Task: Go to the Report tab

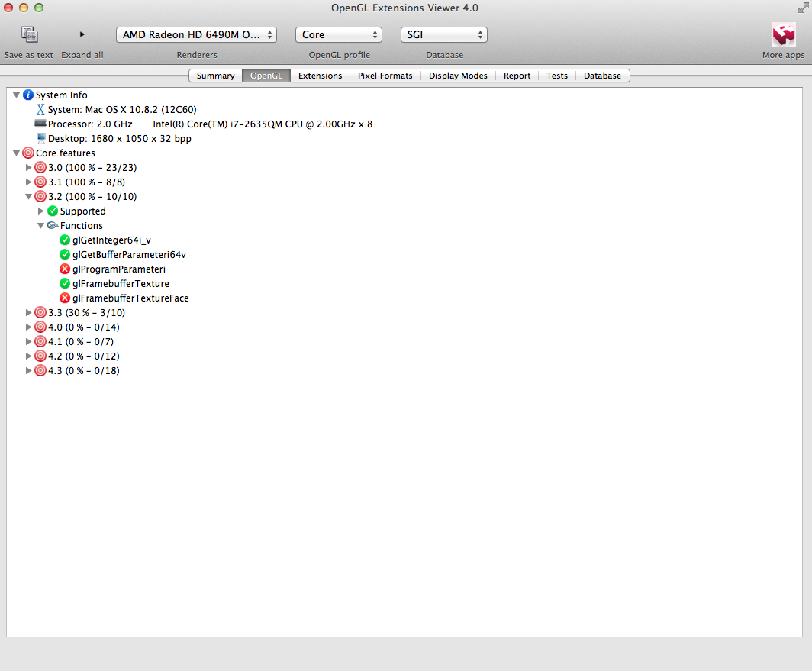Action: [x=517, y=76]
